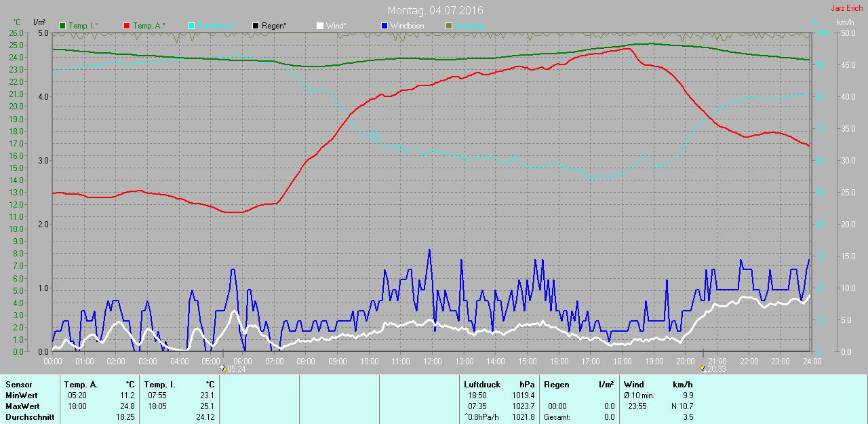The width and height of the screenshot is (868, 424).
Task: Click the 'Durchschnitt' row label
Action: (x=29, y=417)
